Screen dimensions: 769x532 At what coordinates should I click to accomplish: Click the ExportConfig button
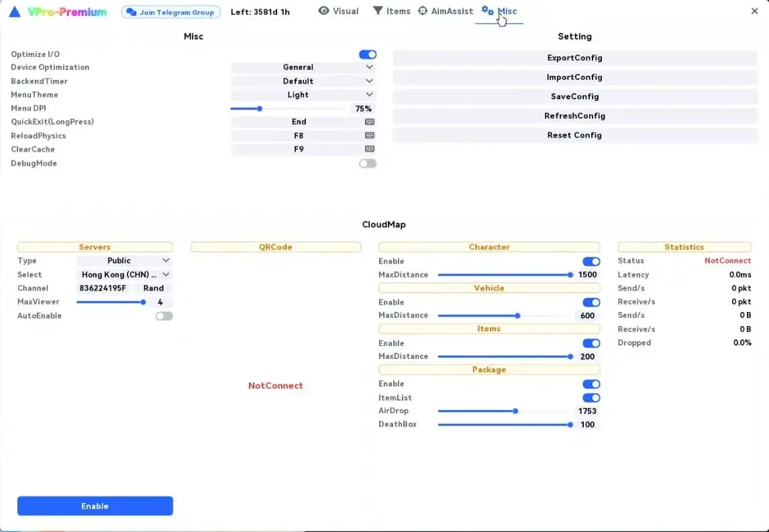575,58
